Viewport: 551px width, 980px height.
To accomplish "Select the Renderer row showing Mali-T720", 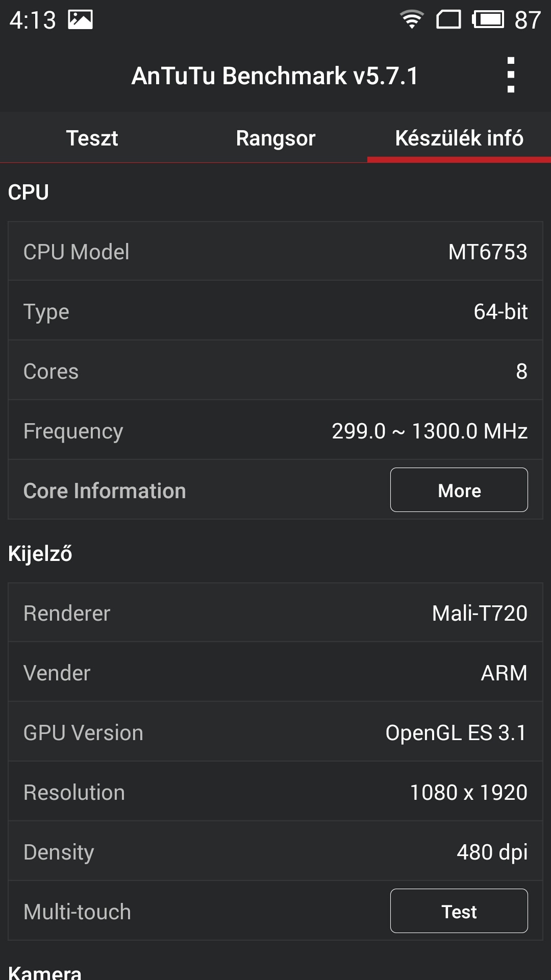I will point(275,612).
